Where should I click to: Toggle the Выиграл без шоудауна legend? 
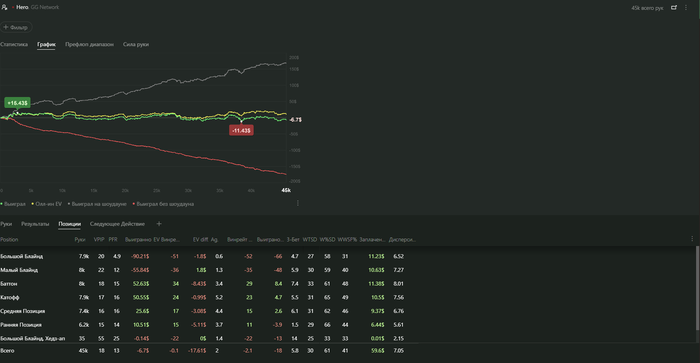[x=163, y=204]
